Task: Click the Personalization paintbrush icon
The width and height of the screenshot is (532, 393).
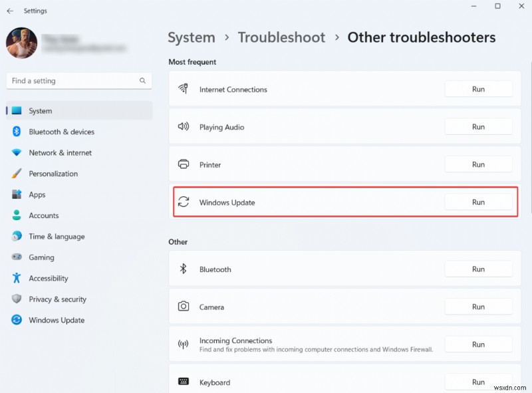Action: pyautogui.click(x=17, y=174)
